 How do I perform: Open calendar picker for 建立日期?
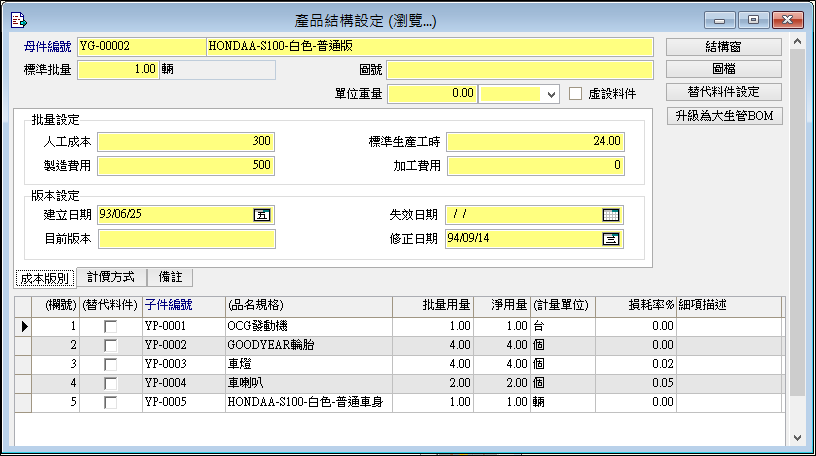point(262,214)
